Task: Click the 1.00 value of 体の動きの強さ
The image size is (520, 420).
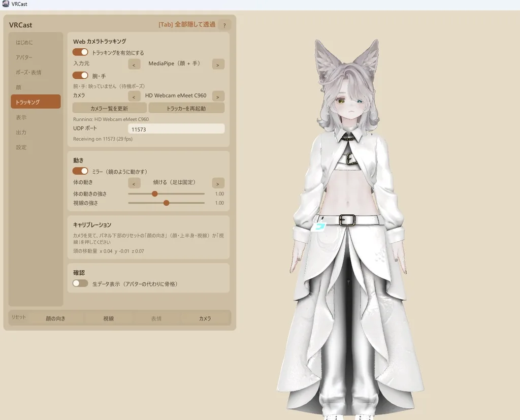Action: (219, 193)
